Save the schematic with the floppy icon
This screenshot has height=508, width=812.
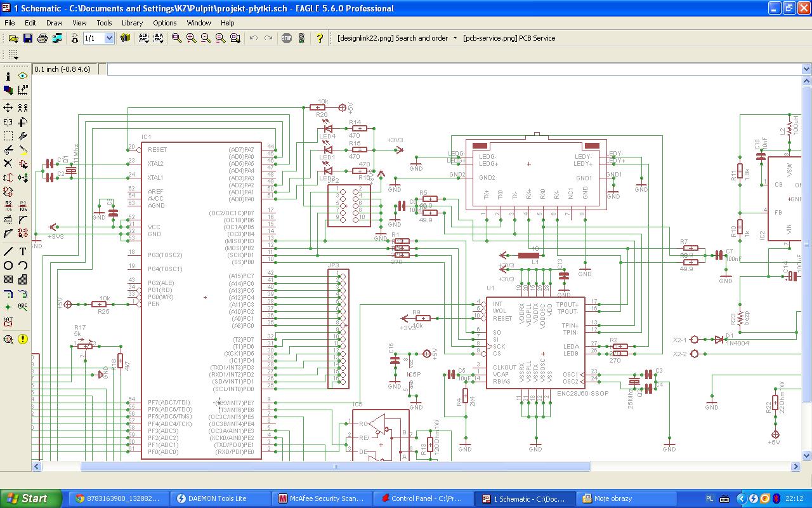27,38
